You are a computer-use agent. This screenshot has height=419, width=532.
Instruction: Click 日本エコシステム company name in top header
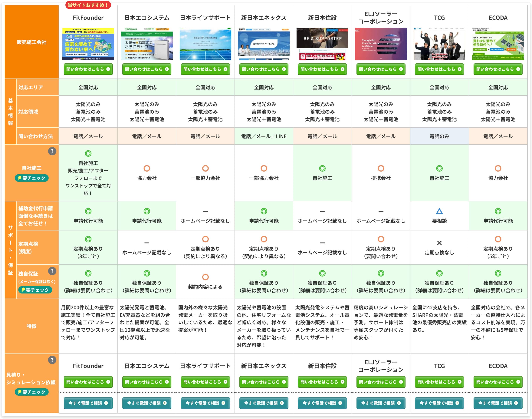[x=147, y=18]
